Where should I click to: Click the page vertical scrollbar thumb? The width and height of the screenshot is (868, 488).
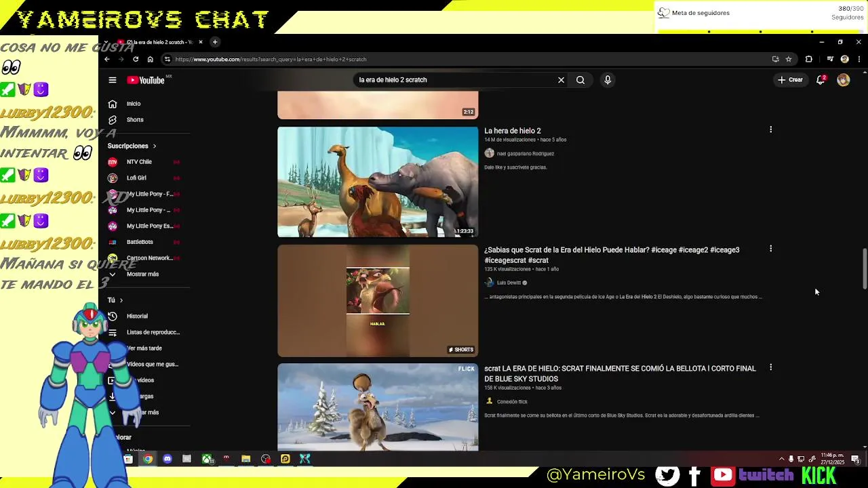point(865,268)
